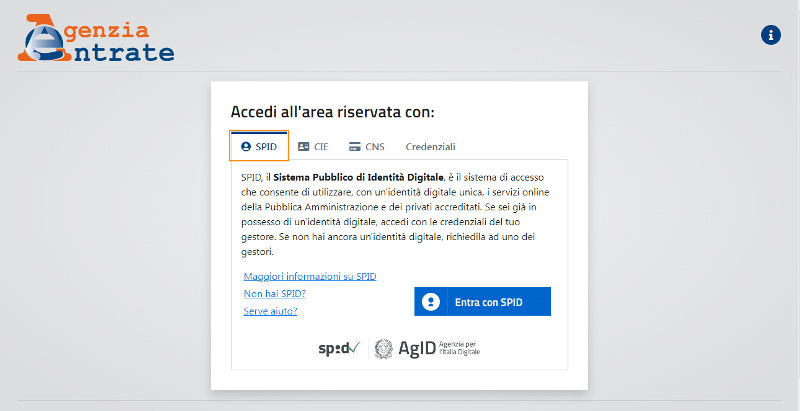Click the Accedi all'area riservata con heading
Viewport: 800px width, 411px height.
click(332, 112)
